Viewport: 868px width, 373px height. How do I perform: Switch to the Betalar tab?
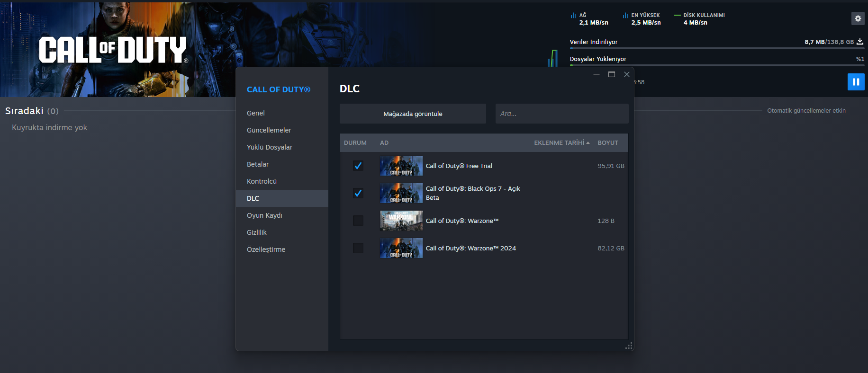point(282,164)
